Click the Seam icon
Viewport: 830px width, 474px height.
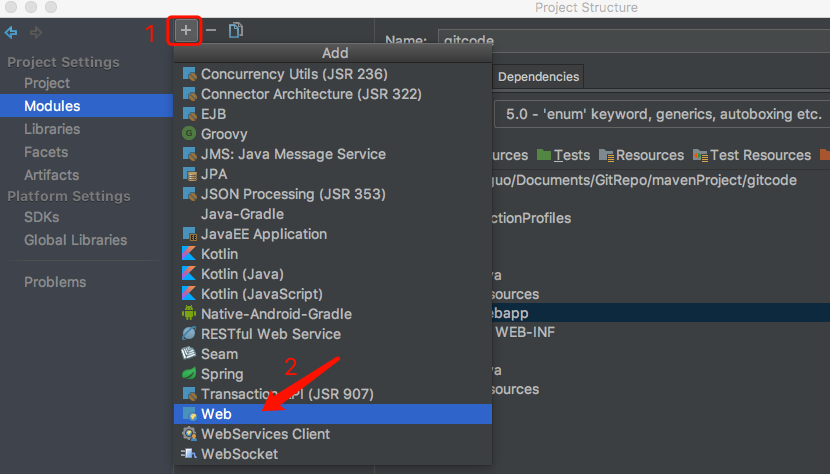189,353
